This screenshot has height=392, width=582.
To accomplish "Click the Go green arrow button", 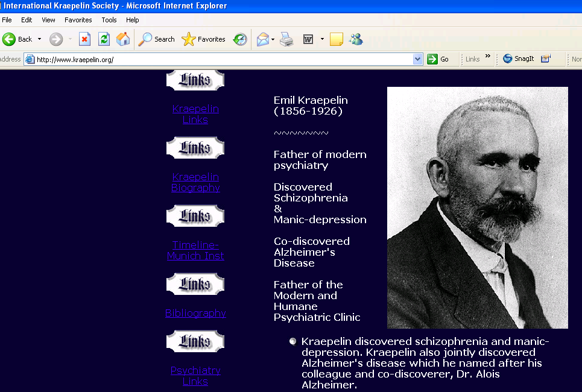I will pos(438,59).
